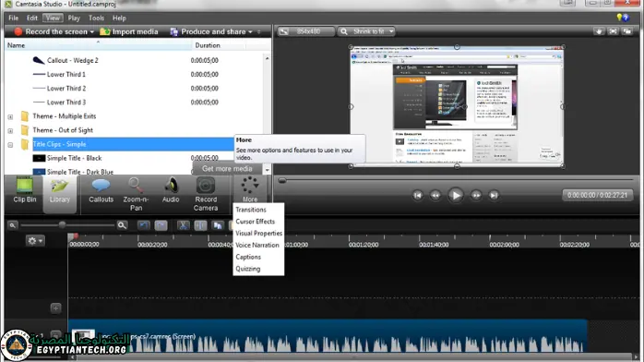
Task: Select Callout - Wedge 2 library item
Action: [x=72, y=60]
